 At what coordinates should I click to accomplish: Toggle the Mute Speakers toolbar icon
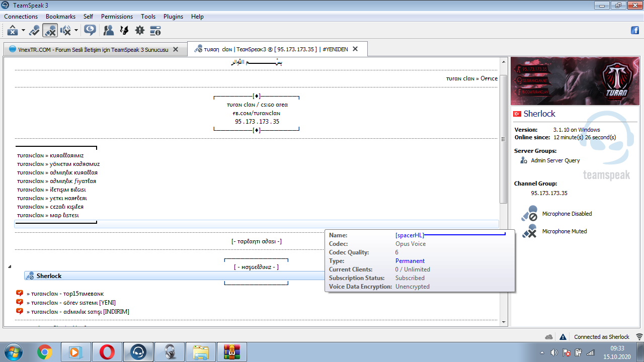click(x=65, y=30)
